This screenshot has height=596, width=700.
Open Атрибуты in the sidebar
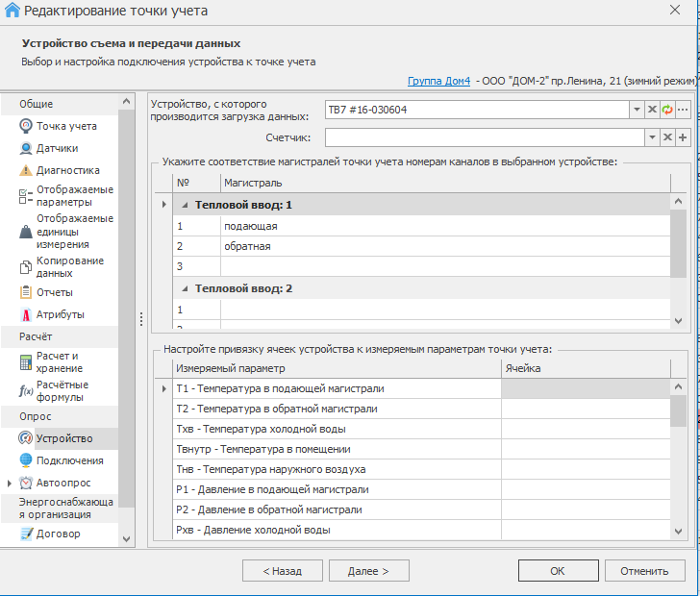60,314
